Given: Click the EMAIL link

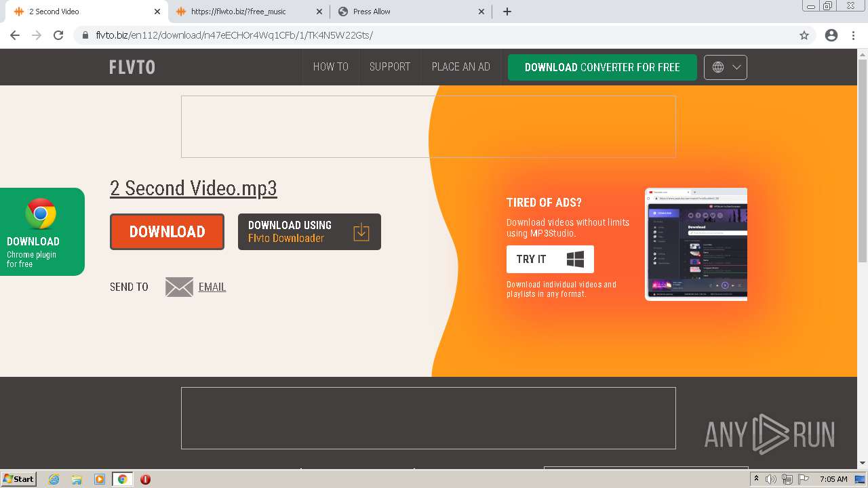Looking at the screenshot, I should (212, 287).
